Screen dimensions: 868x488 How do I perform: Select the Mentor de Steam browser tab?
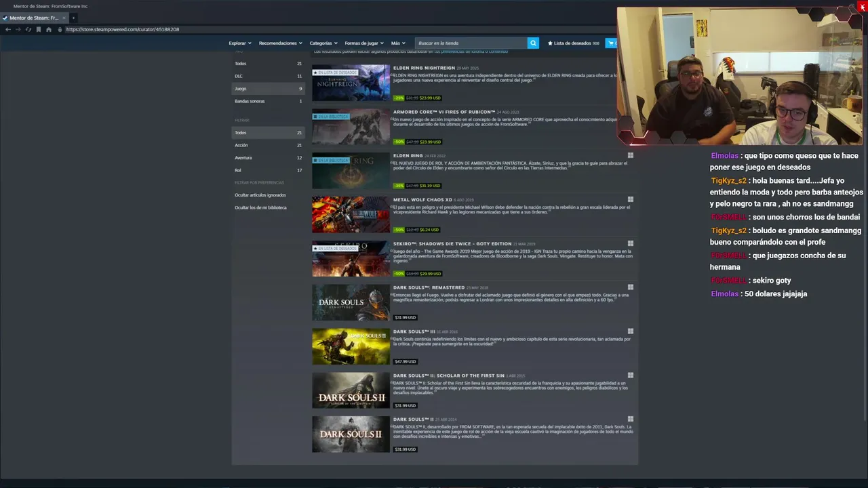pos(34,18)
